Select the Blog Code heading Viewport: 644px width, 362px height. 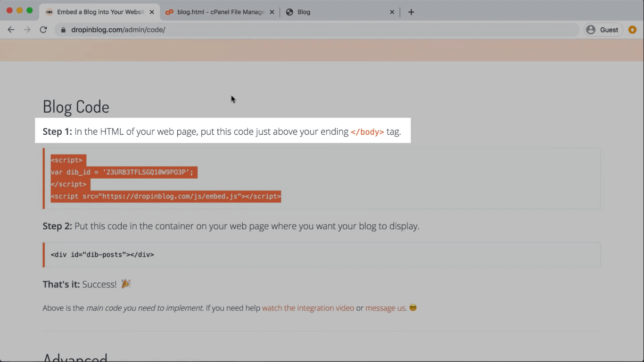(76, 107)
